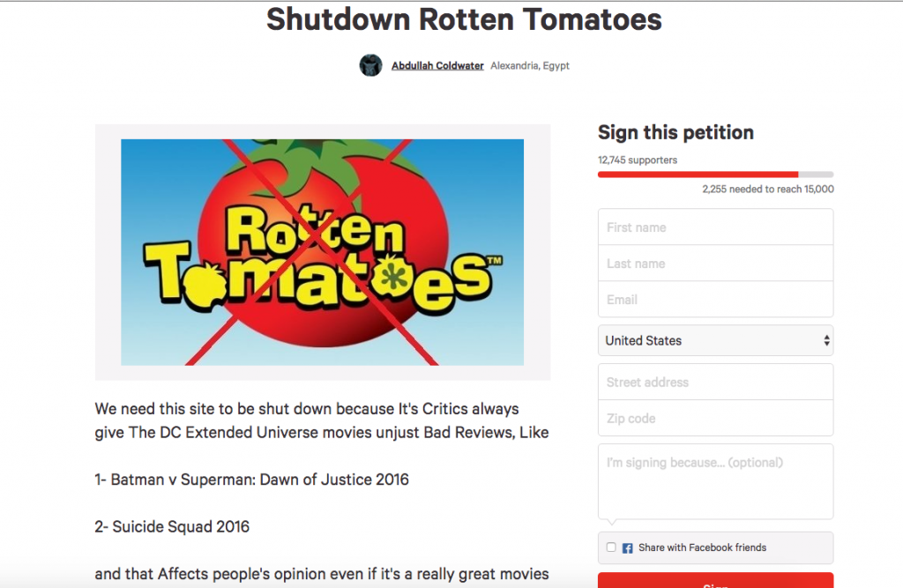Click the First name field
The width and height of the screenshot is (903, 588).
click(x=715, y=227)
